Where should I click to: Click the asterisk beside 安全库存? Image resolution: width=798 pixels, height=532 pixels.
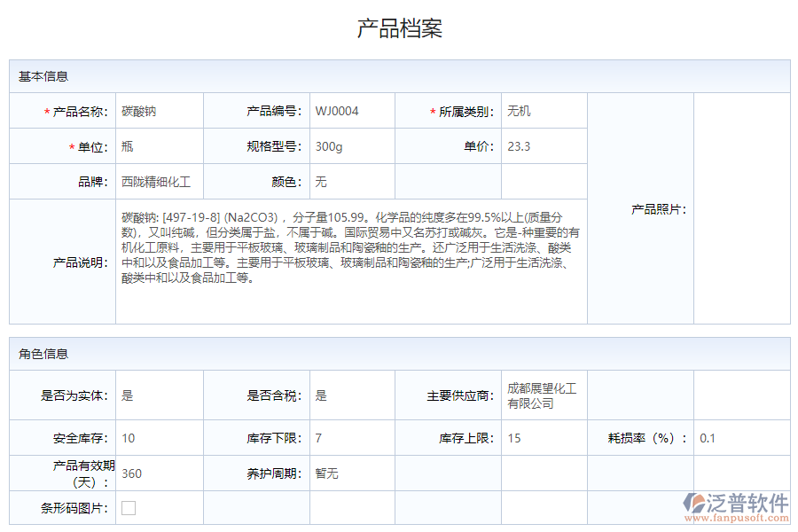tap(49, 437)
